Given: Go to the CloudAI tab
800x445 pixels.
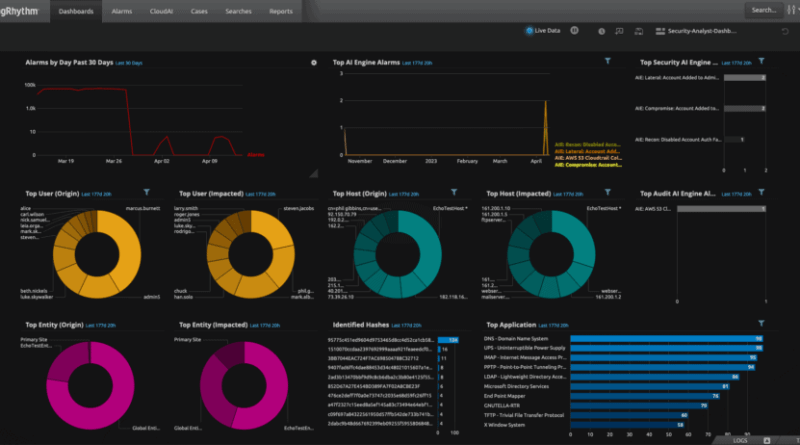Looking at the screenshot, I should pyautogui.click(x=161, y=11).
